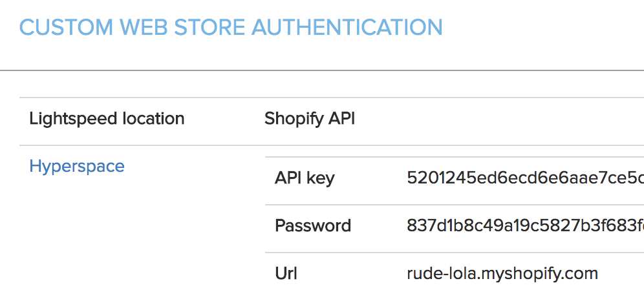Click the word API in the Shopify API header

[342, 119]
